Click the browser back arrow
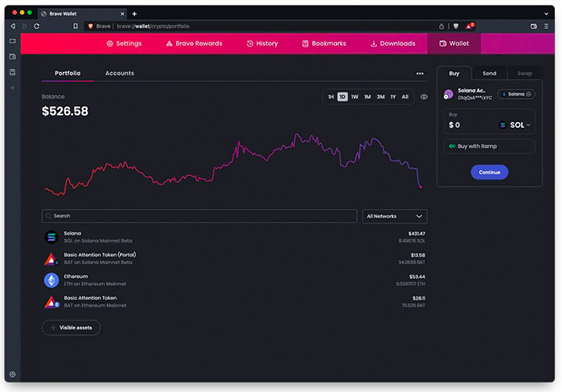 (13, 27)
